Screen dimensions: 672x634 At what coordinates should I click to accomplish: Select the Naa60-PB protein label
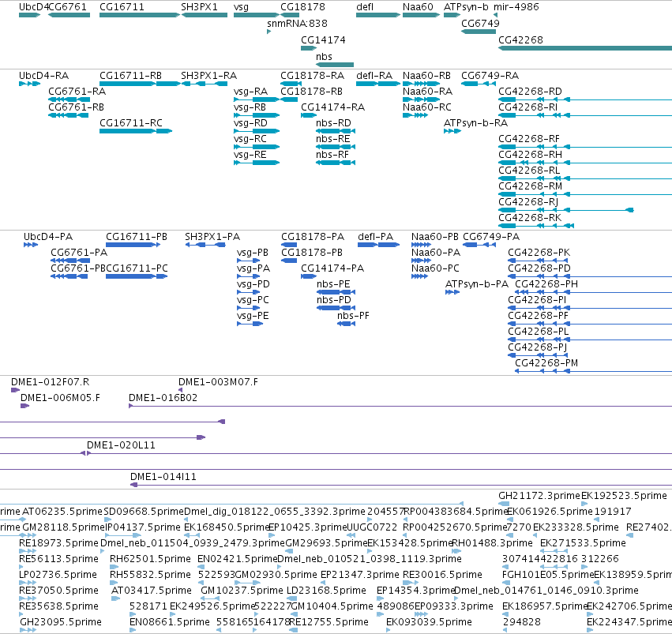click(435, 237)
